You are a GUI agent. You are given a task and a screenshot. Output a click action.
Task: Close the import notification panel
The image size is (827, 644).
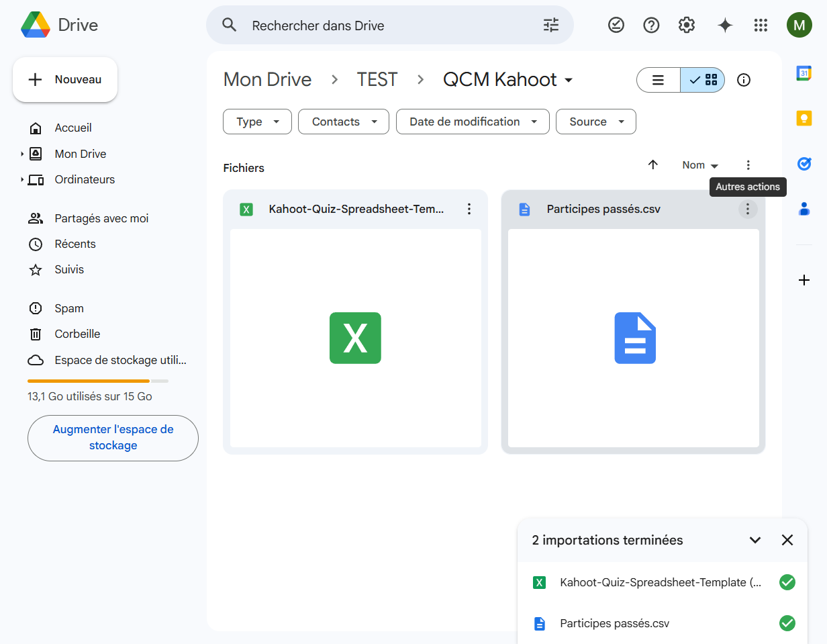[787, 540]
